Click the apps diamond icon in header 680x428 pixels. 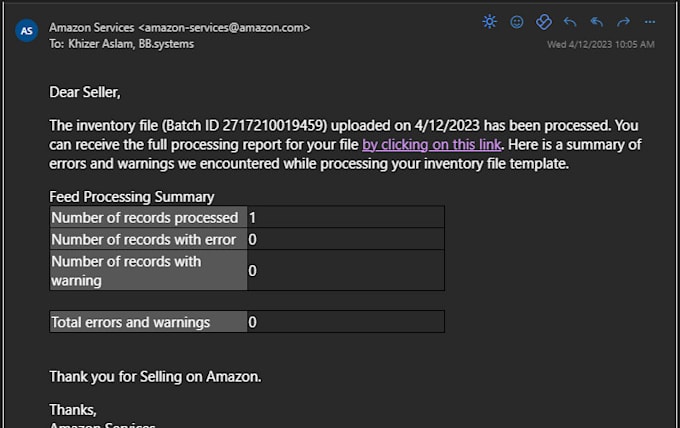click(x=543, y=22)
